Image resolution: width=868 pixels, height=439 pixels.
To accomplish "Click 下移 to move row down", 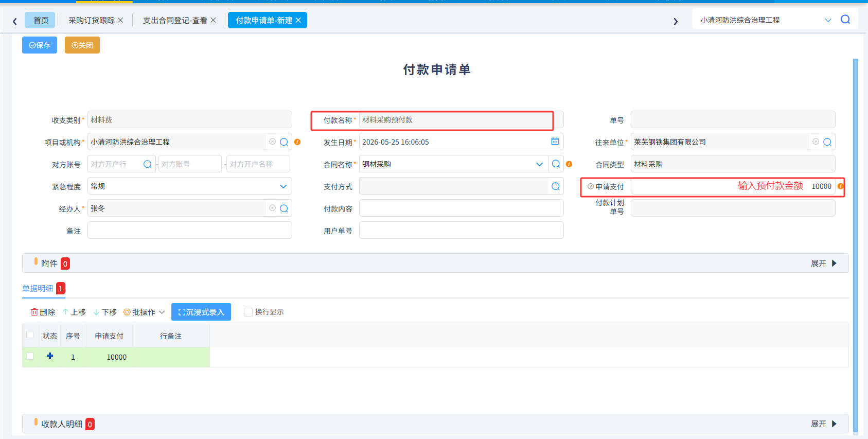I will (105, 312).
